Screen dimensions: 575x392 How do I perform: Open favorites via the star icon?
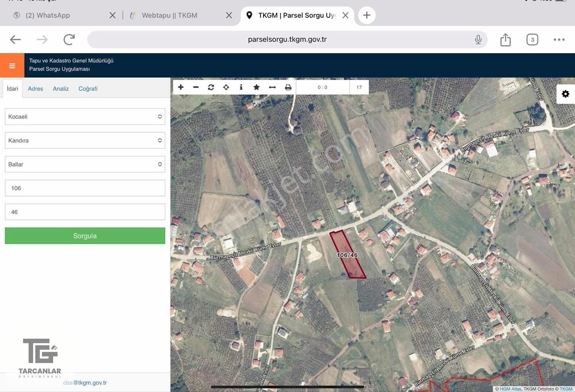click(257, 87)
